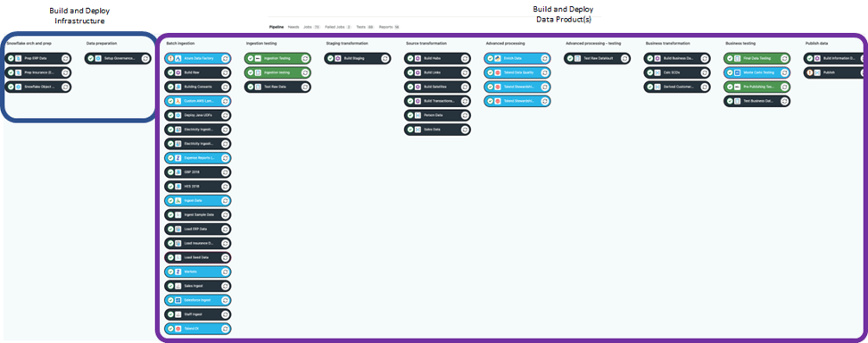Viewport: 868px width, 343px height.
Task: Retry the Setup Governance job
Action: tap(145, 58)
